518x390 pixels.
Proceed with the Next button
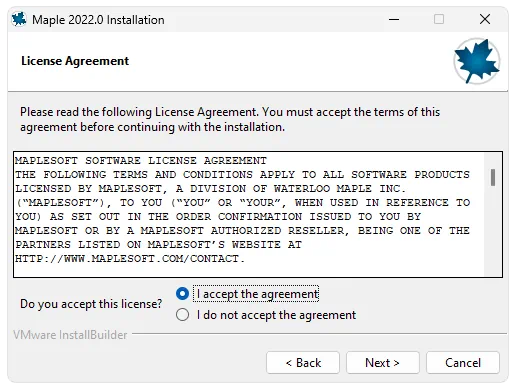tap(383, 363)
